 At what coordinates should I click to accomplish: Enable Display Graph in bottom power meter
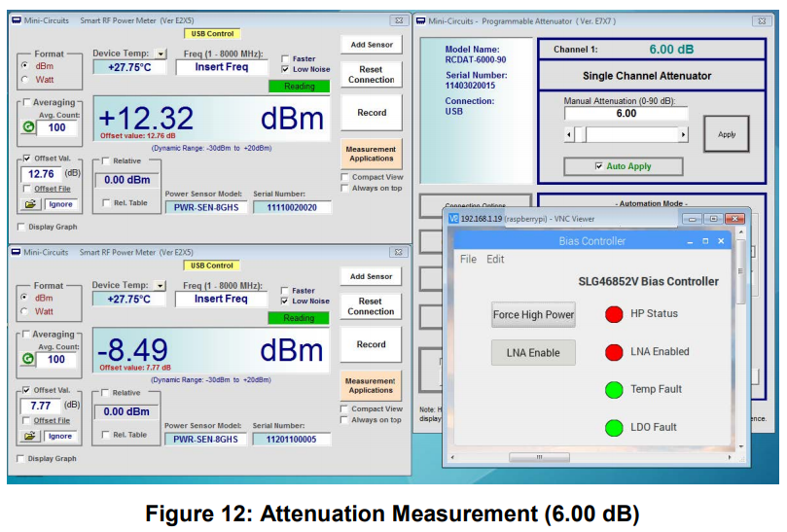20,458
